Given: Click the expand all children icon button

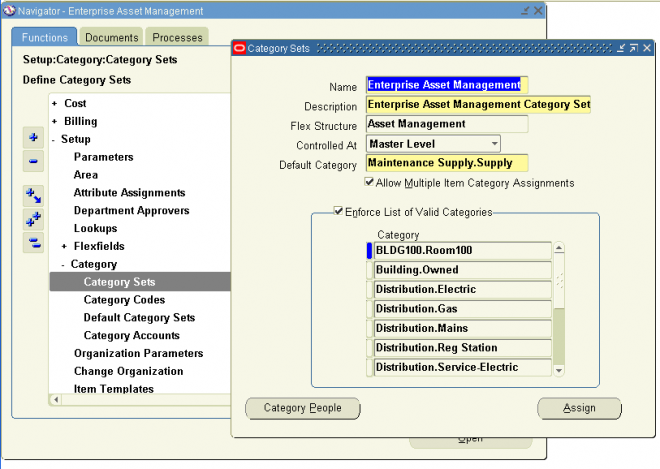Looking at the screenshot, I should [33, 196].
